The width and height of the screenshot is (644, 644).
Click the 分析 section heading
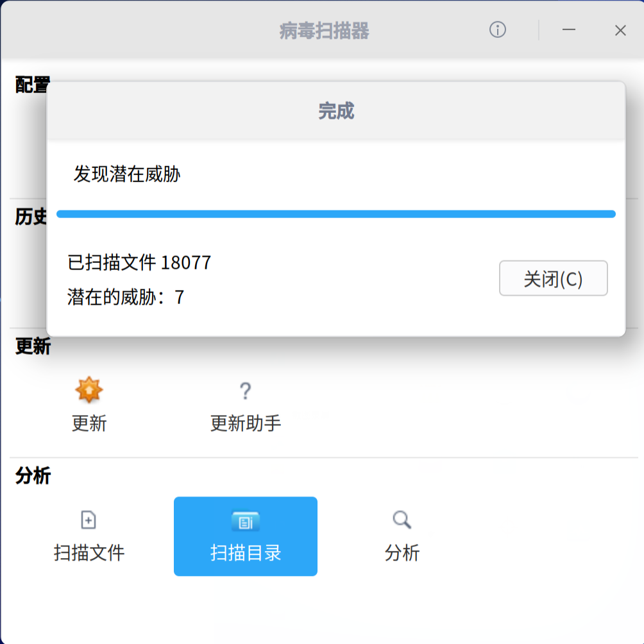(33, 476)
